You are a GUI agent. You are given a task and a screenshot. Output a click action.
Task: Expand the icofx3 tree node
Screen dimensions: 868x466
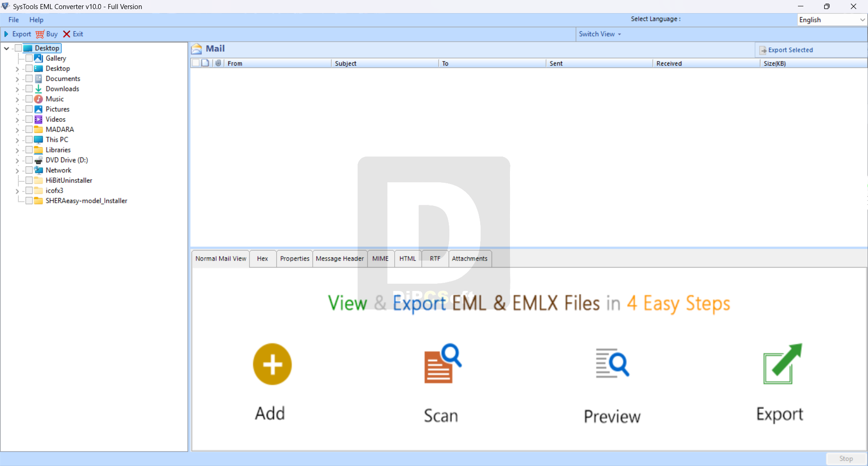[x=17, y=191]
